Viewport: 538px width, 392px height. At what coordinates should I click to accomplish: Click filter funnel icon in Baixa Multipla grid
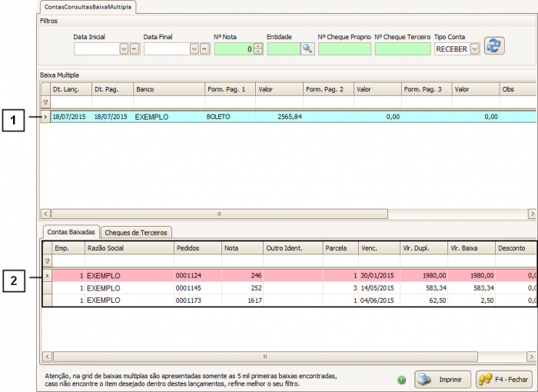tap(45, 102)
